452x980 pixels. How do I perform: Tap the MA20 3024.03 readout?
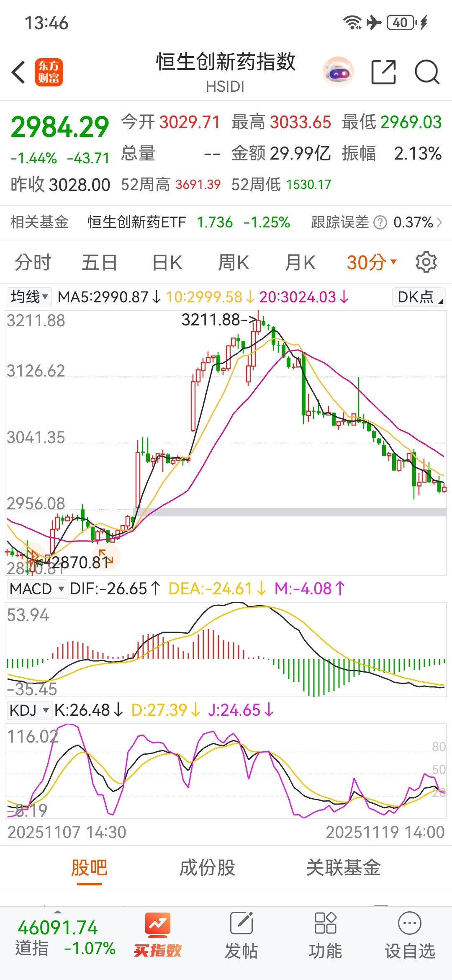[x=304, y=297]
